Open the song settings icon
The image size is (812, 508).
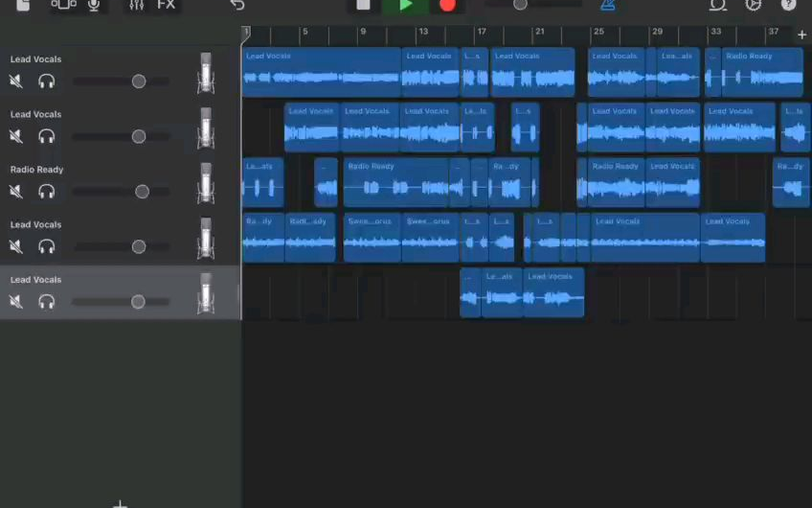point(754,5)
